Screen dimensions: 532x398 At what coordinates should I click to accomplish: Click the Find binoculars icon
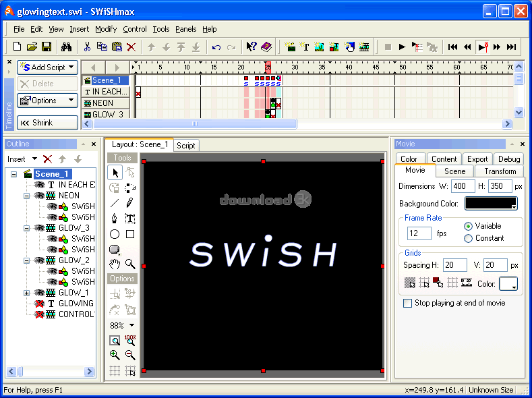(x=66, y=47)
